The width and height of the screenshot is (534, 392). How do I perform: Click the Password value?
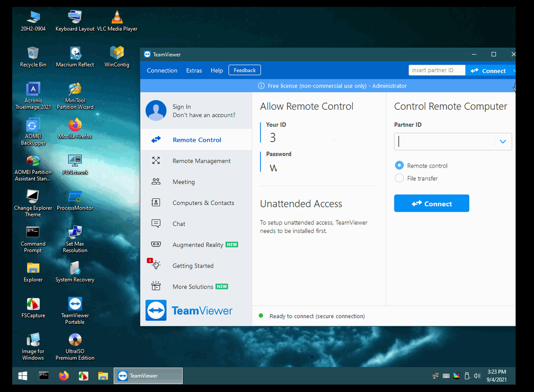(x=273, y=168)
